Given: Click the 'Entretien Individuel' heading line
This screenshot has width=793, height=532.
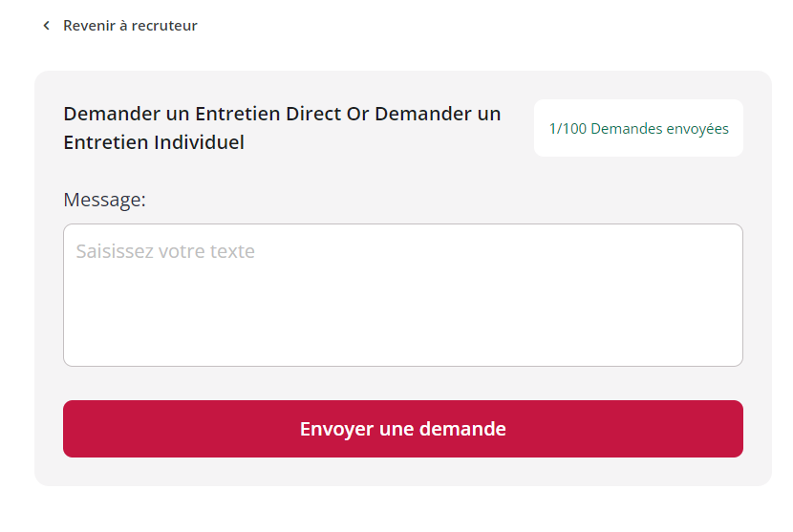Looking at the screenshot, I should (x=154, y=142).
